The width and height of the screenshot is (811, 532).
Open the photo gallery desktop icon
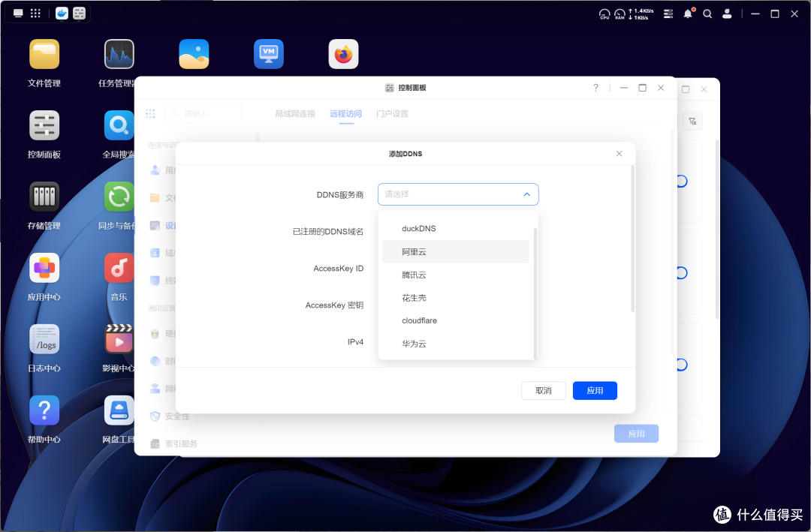point(194,54)
